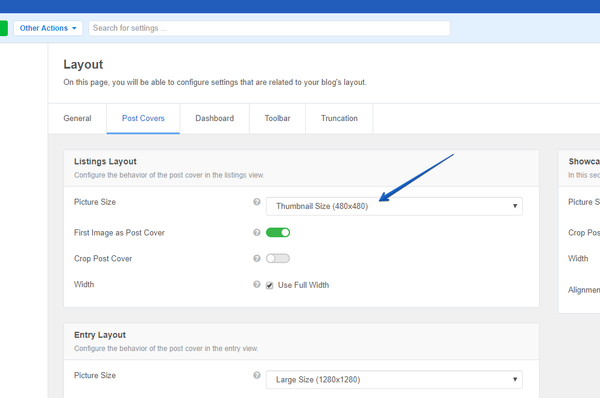Click the Entry Layout heading
Screen dimensions: 600x398
(x=100, y=335)
